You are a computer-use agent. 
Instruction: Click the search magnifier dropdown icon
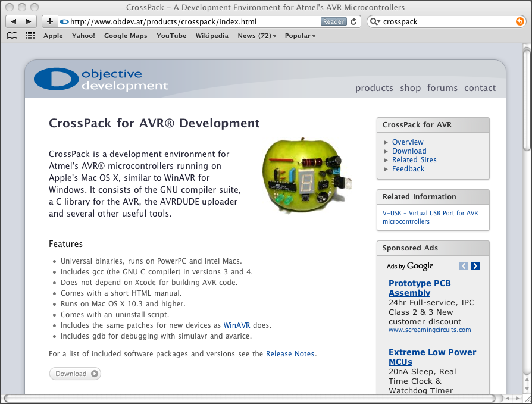pos(375,21)
